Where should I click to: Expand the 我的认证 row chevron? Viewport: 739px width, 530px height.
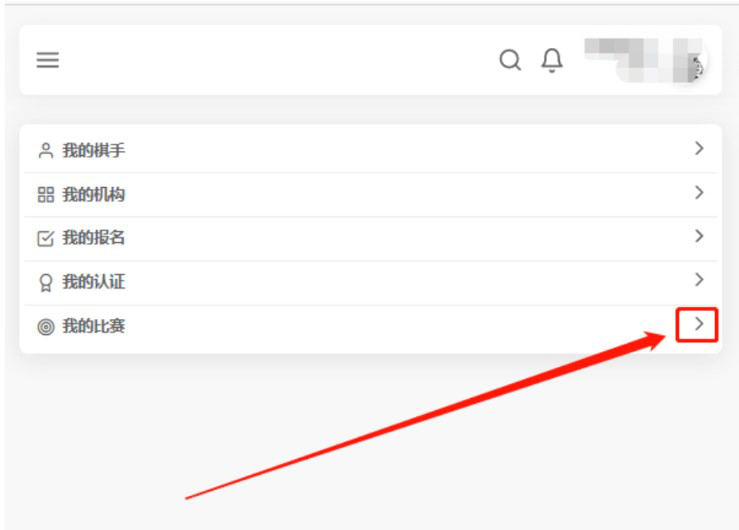tap(699, 280)
